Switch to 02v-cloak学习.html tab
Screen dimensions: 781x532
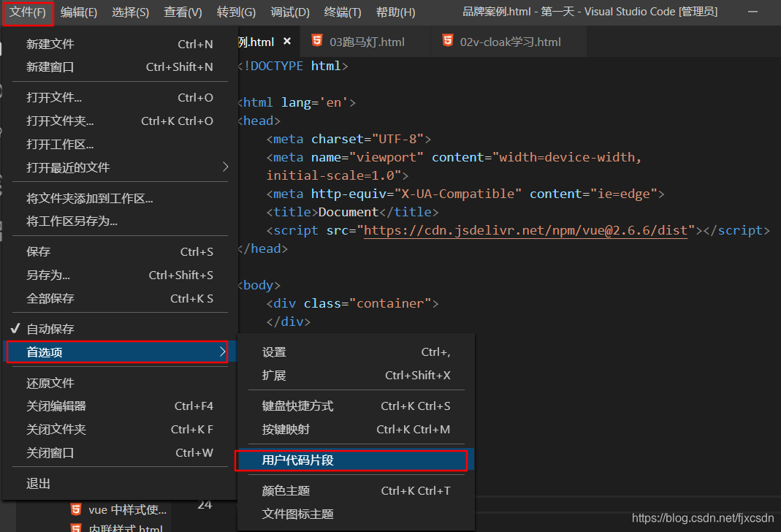[510, 42]
